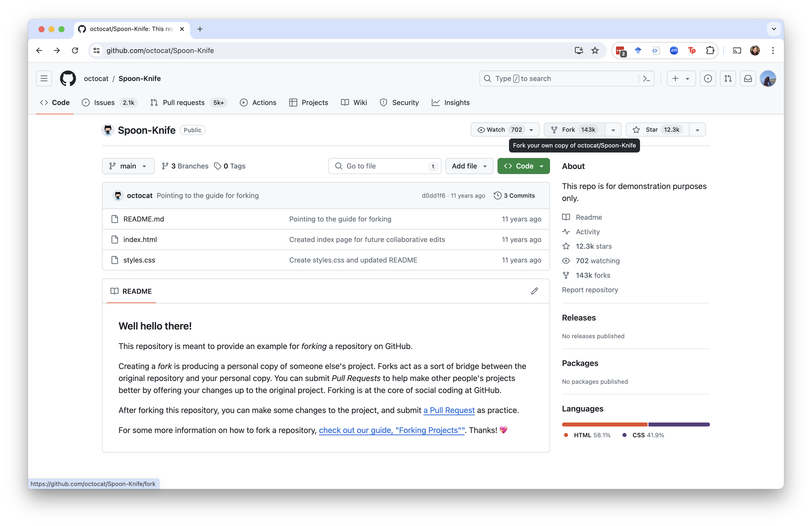The height and width of the screenshot is (526, 812).
Task: Open the Extensions puzzle icon
Action: pyautogui.click(x=710, y=50)
